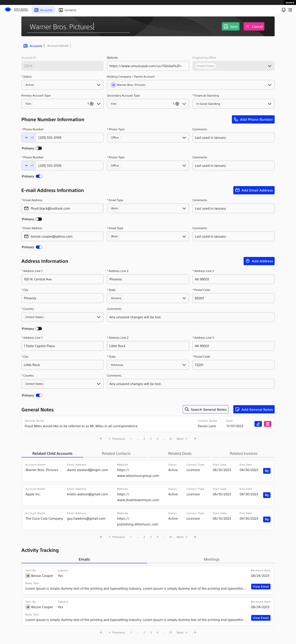Screen dimensions: 296x644
Task: Open the State dropdown showing Arkansas
Action: tap(148, 365)
